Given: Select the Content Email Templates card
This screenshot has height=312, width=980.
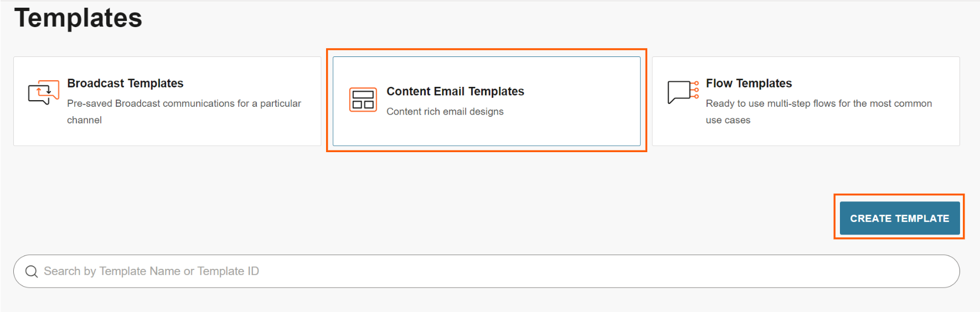Looking at the screenshot, I should pos(486,101).
